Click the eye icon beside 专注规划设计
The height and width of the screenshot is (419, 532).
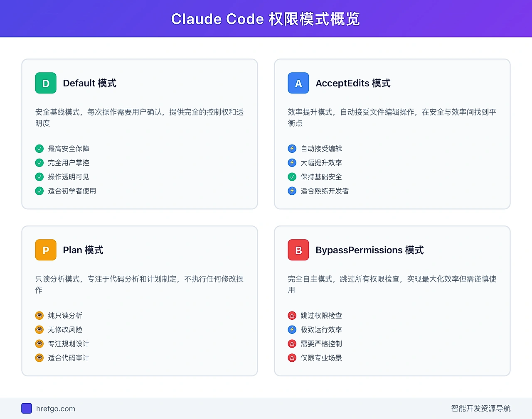39,344
